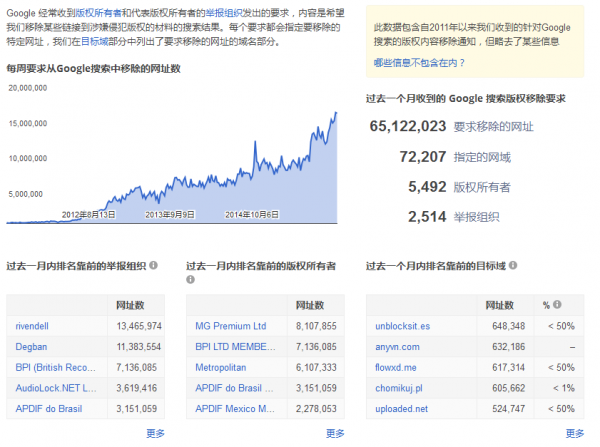
Task: Open APDIF Mexico M... copyright owner
Action: [x=235, y=409]
